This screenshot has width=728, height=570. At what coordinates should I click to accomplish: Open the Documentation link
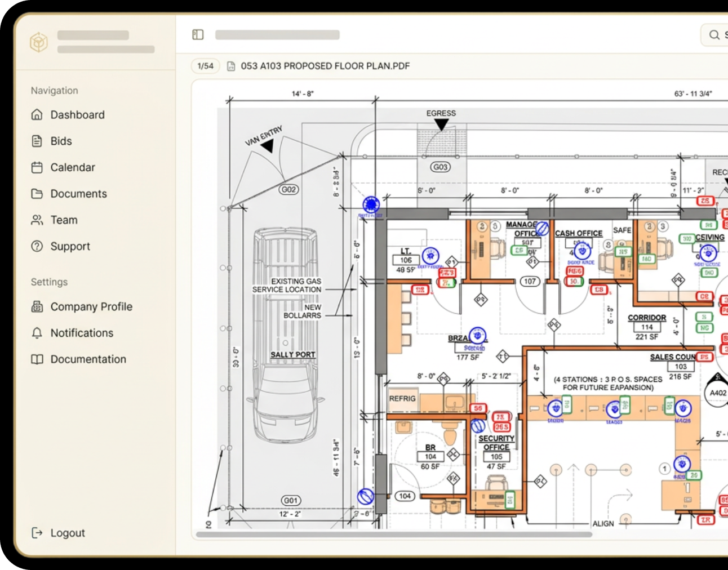coord(88,359)
